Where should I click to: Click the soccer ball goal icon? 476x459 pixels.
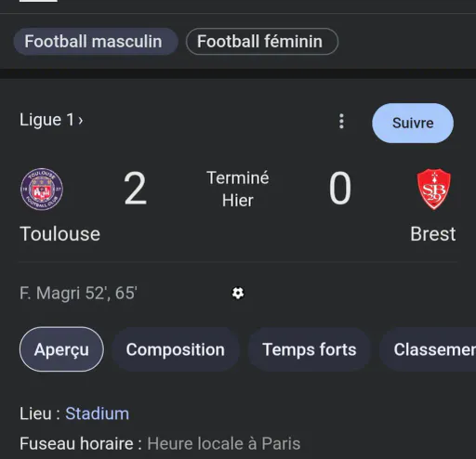[x=238, y=293]
